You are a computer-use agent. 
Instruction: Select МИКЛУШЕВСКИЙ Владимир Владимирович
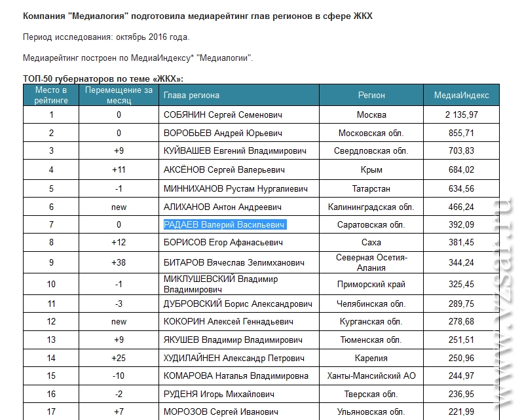click(220, 284)
